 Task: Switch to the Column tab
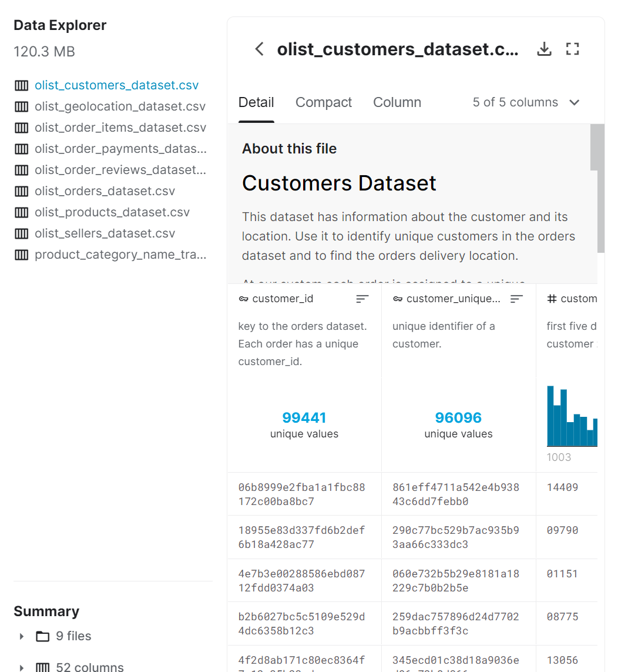click(397, 102)
